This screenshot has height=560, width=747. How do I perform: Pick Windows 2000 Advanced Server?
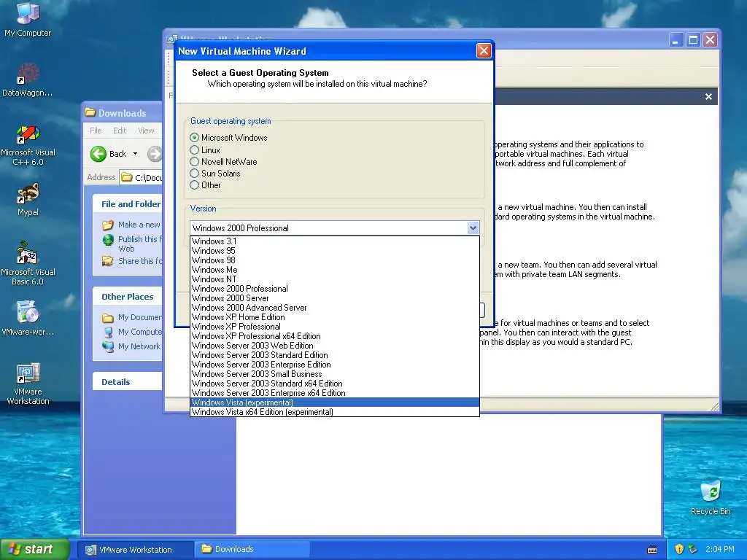click(x=334, y=308)
